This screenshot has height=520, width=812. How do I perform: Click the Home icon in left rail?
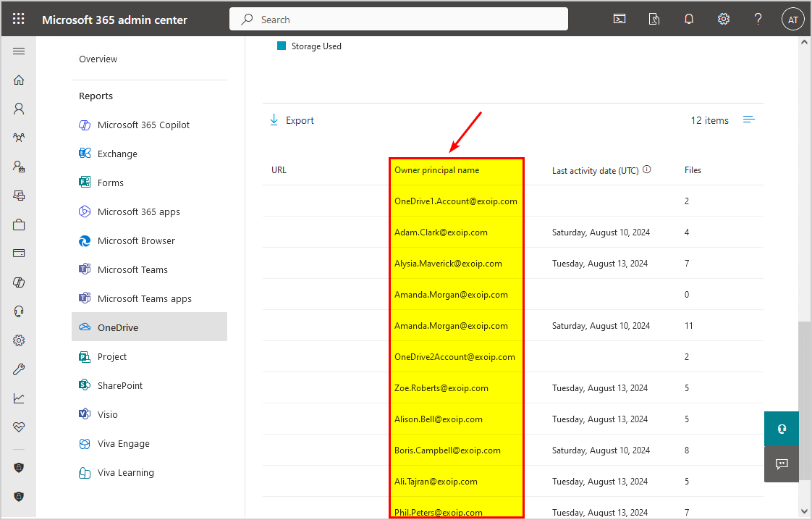[19, 80]
